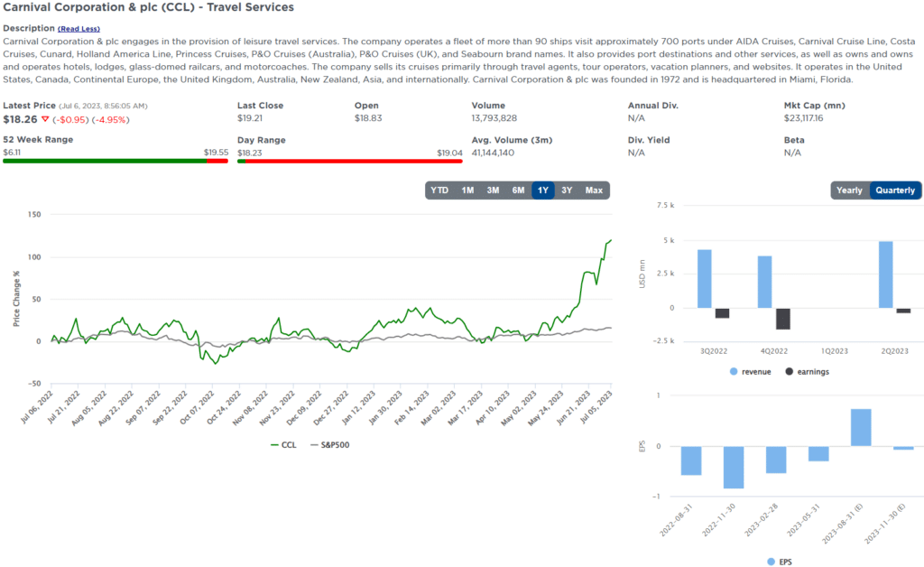Select the 1Y time range
This screenshot has height=567, width=924.
pos(542,191)
